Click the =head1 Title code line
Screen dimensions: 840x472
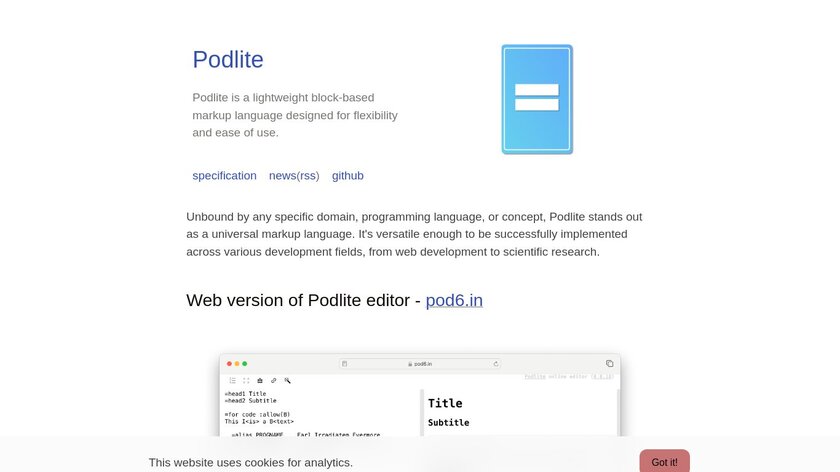(245, 393)
